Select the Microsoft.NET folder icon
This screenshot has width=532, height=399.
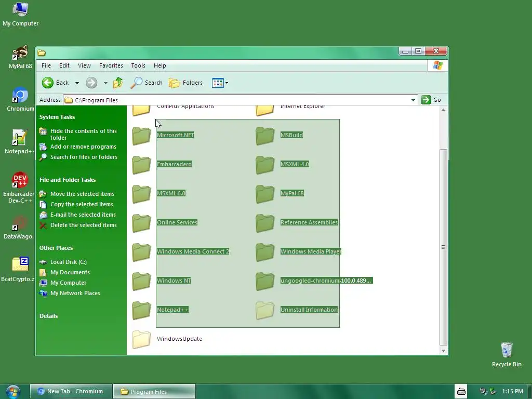tap(141, 136)
